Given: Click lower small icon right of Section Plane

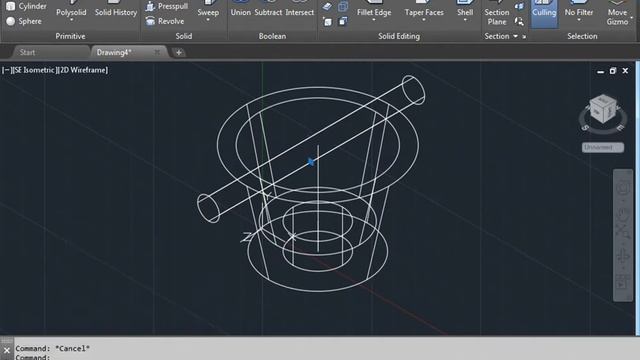Looking at the screenshot, I should click(x=519, y=21).
